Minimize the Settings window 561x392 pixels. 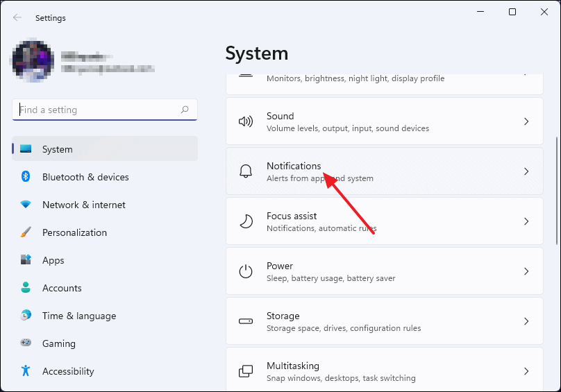pos(480,12)
